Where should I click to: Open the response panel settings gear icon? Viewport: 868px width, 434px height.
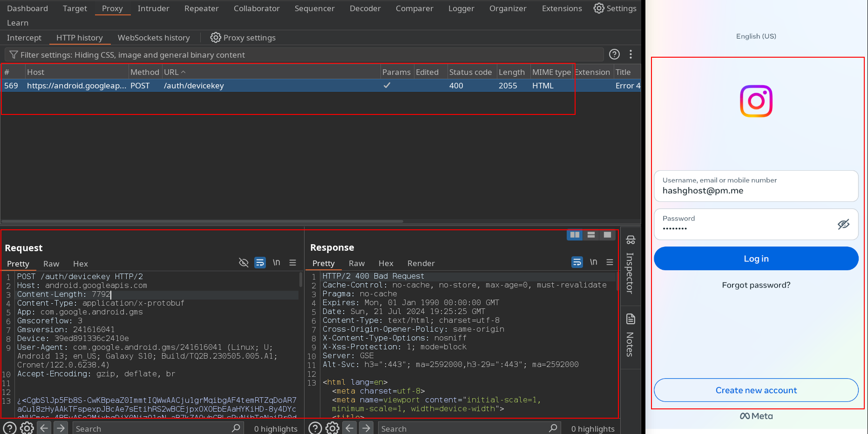pos(332,428)
